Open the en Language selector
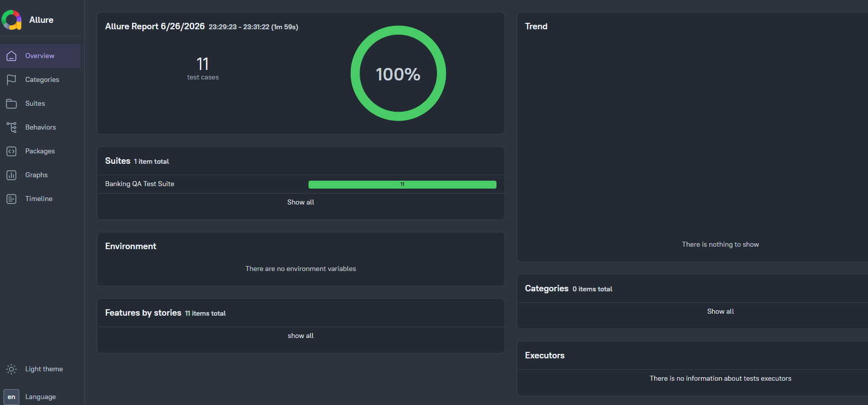Viewport: 868px width, 405px height. coord(11,397)
